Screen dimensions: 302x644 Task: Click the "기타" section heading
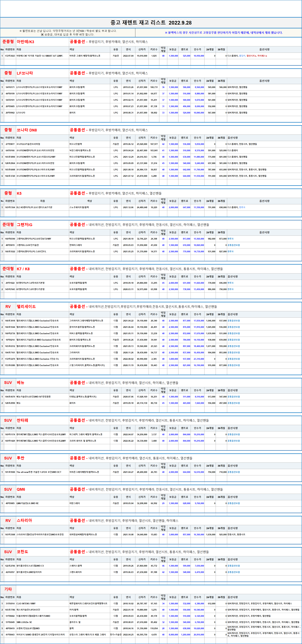point(8,589)
